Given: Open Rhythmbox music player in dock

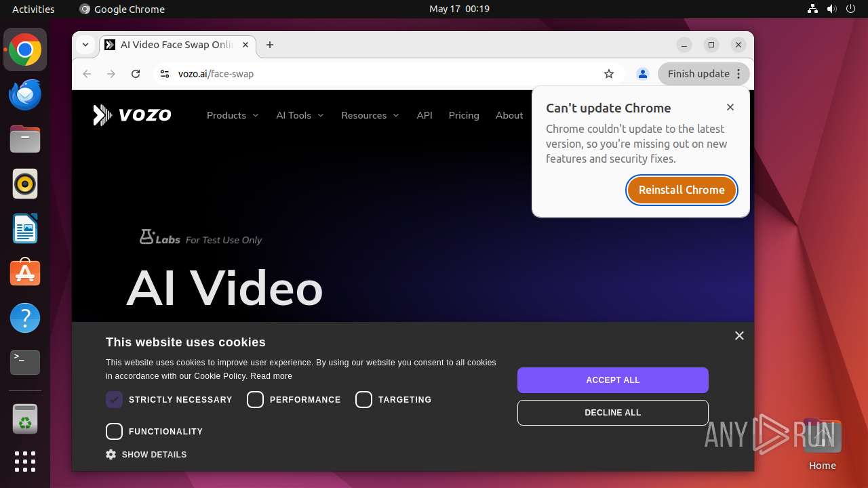Looking at the screenshot, I should 25,184.
